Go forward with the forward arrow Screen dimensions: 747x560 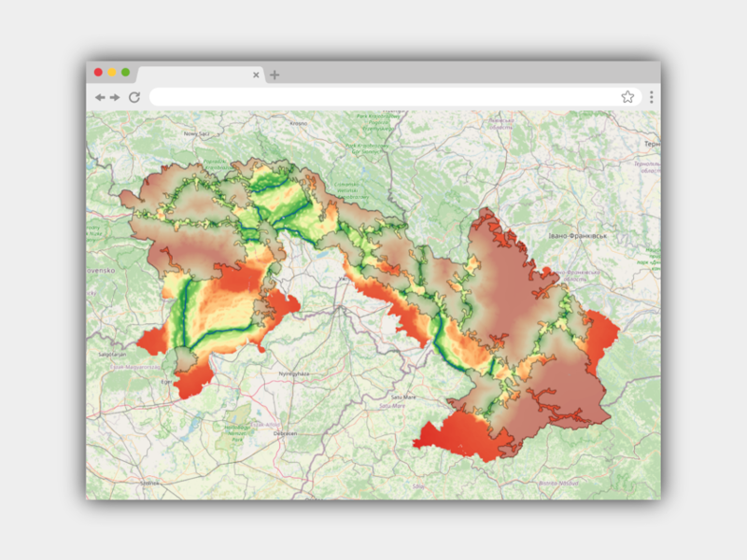[x=115, y=98]
